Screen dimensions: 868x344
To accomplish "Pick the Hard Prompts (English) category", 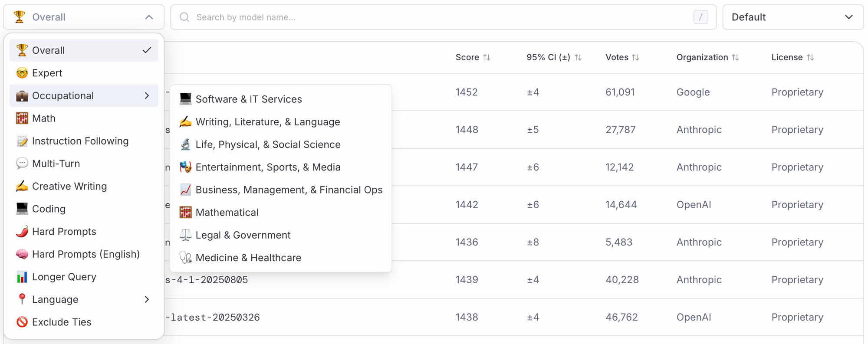I will (85, 254).
